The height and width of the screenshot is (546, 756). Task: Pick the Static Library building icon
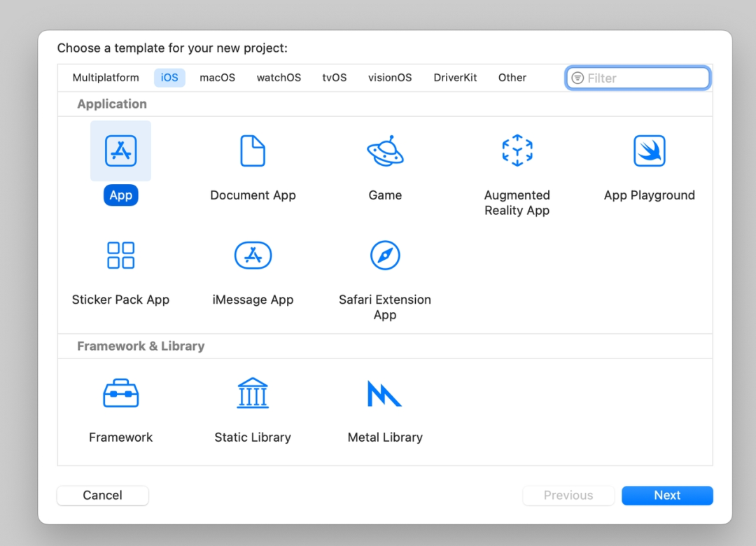(x=253, y=393)
